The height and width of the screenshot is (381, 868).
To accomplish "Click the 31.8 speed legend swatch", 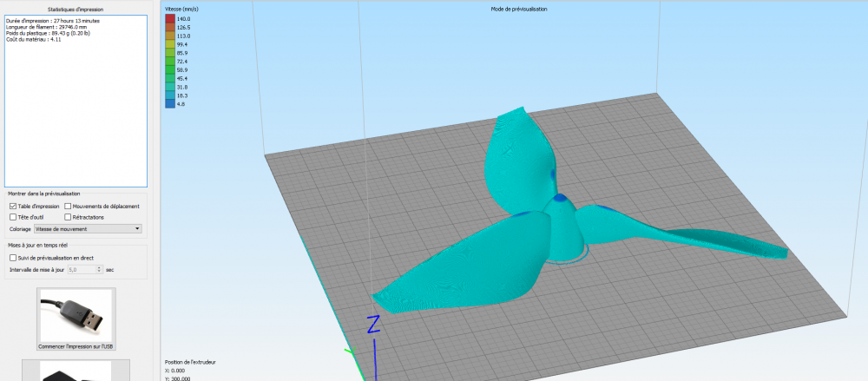I will (170, 87).
